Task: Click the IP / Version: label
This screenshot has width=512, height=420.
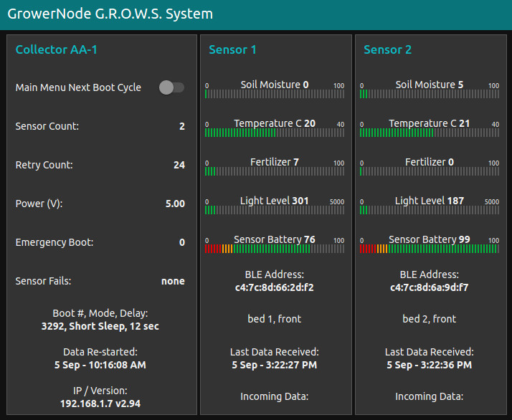Action: click(x=100, y=391)
